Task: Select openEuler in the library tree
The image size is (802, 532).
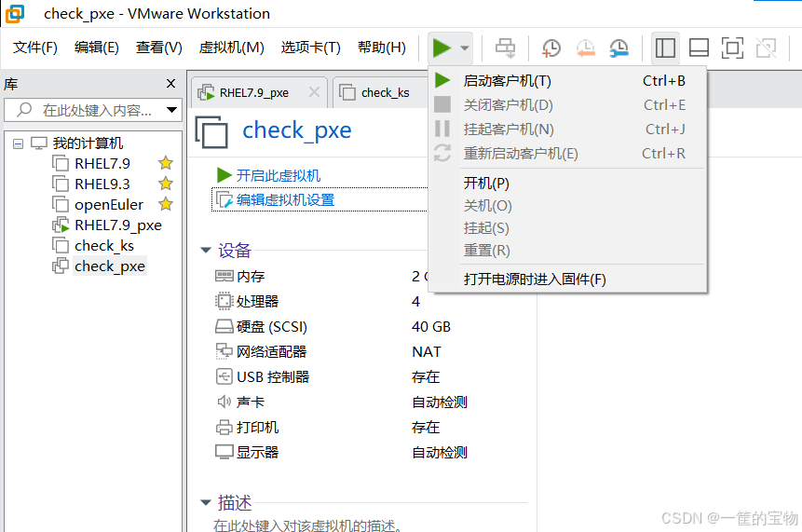Action: coord(109,205)
